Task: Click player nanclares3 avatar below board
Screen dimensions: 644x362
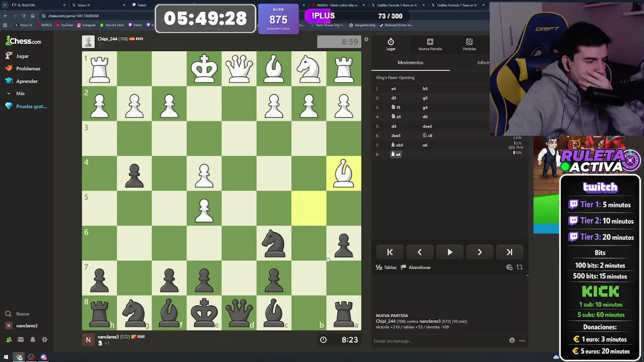Action: pyautogui.click(x=88, y=340)
